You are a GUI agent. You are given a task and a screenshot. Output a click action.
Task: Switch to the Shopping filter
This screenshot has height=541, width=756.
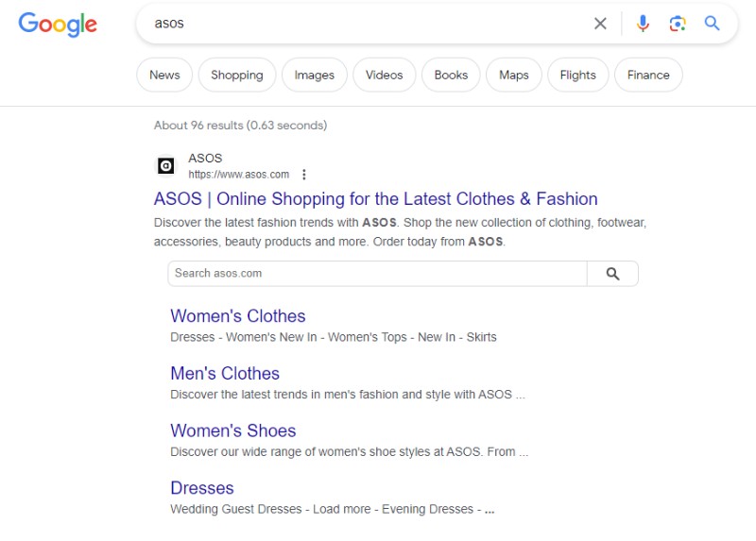[237, 76]
